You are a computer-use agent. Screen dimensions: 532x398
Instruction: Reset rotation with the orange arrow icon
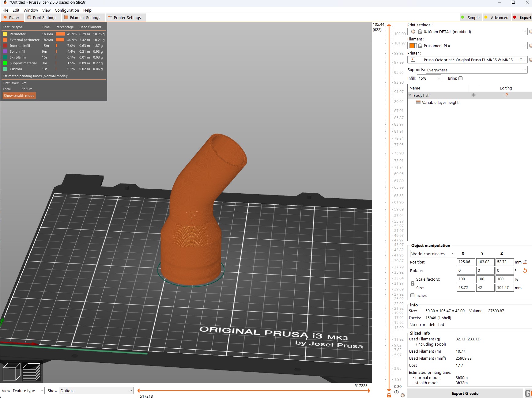pos(525,271)
